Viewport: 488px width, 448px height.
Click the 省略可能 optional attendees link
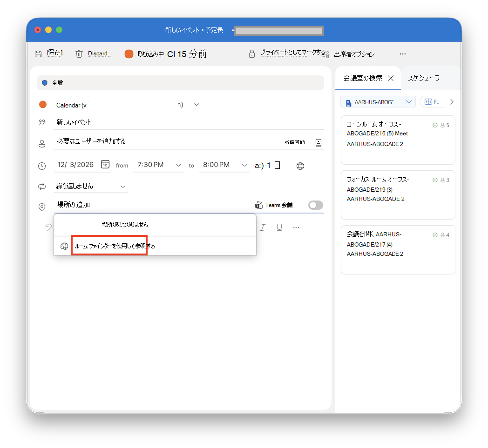click(295, 142)
